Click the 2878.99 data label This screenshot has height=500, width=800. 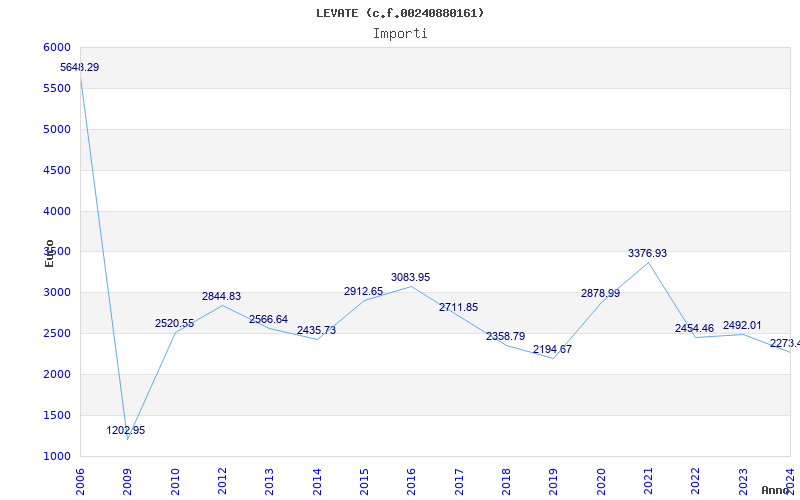(601, 294)
